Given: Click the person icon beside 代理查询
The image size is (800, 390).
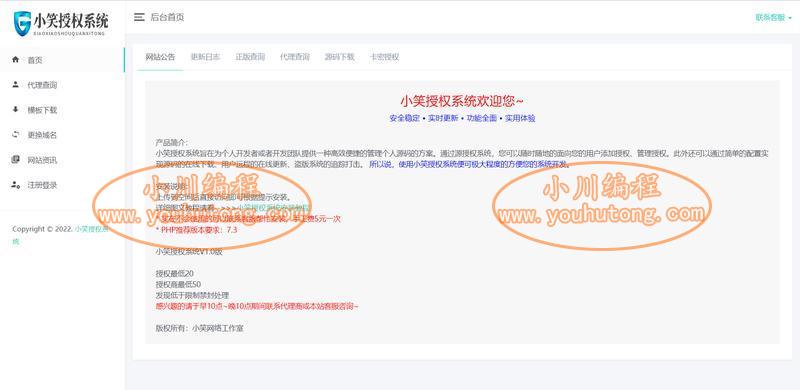Looking at the screenshot, I should point(15,85).
